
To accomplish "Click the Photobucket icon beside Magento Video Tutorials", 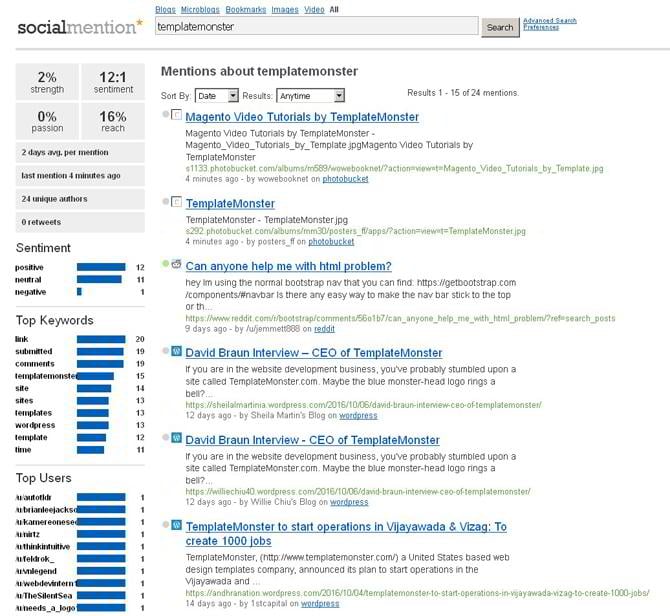I will click(x=177, y=116).
